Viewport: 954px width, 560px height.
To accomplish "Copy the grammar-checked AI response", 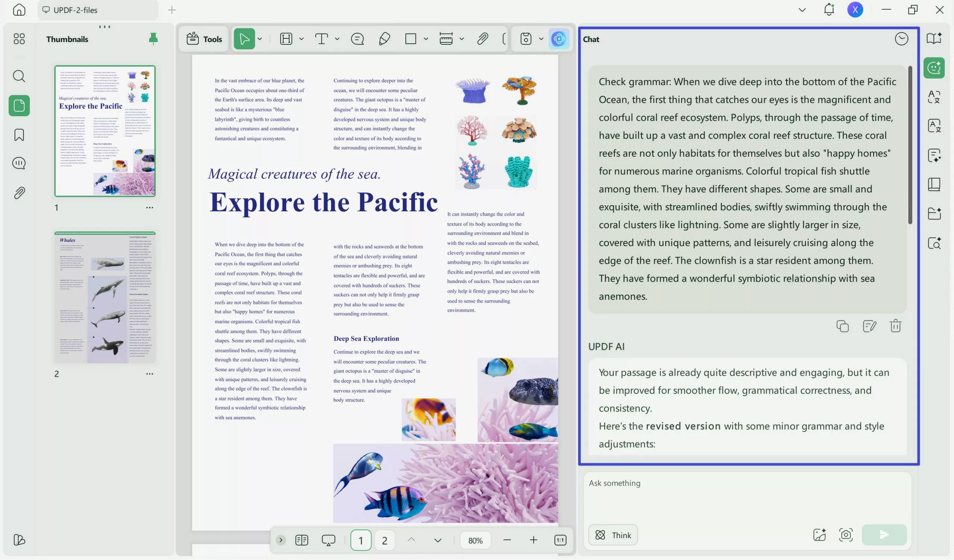I will click(x=842, y=326).
